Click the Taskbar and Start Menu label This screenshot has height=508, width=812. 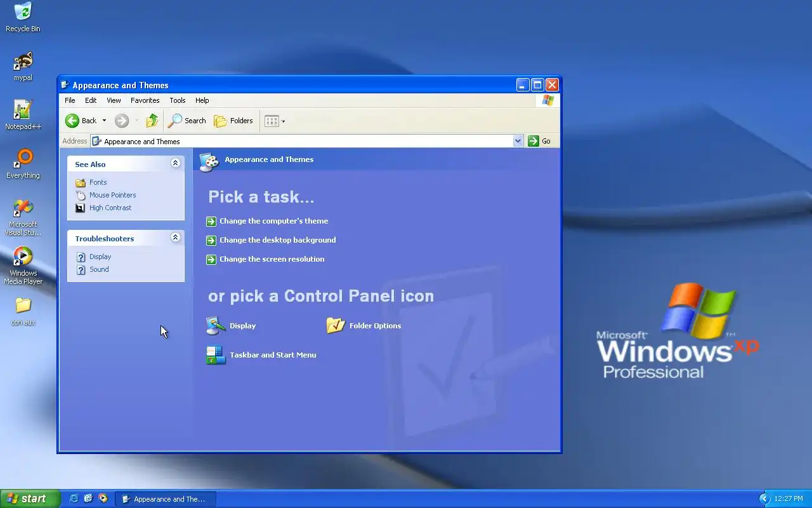pyautogui.click(x=273, y=355)
